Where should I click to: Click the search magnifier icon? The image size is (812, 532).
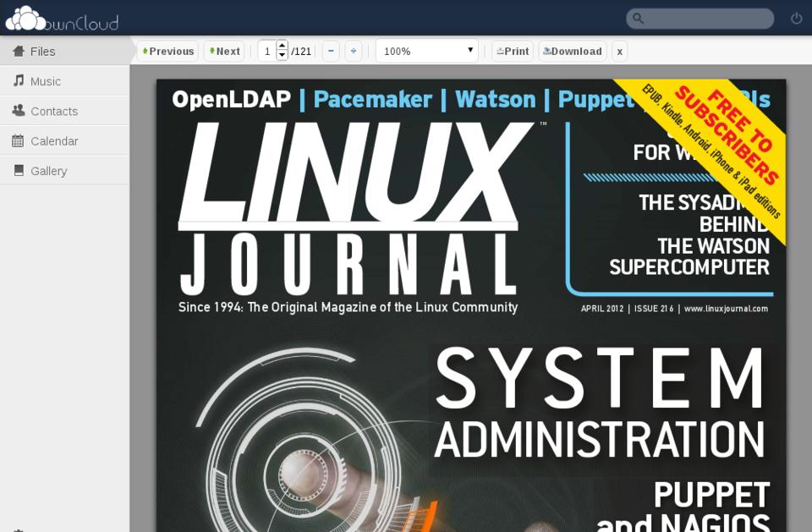click(638, 19)
